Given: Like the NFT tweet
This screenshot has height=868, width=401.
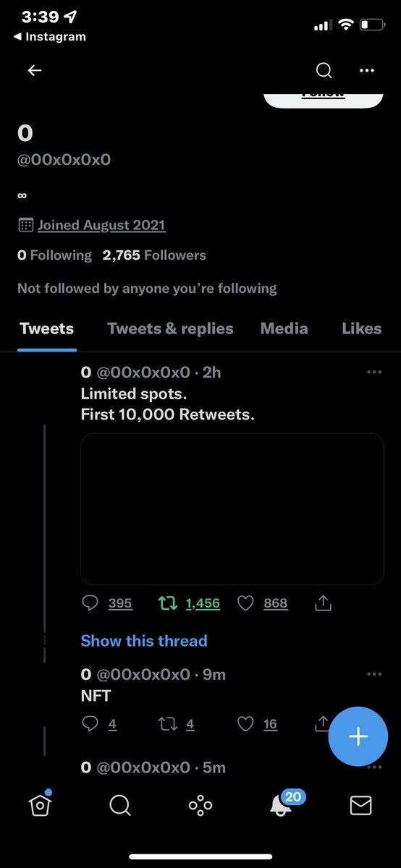Looking at the screenshot, I should click(x=246, y=723).
